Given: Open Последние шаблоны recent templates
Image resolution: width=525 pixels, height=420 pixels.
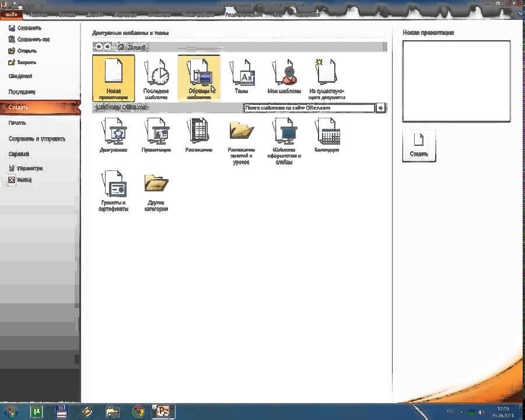Looking at the screenshot, I should 156,78.
